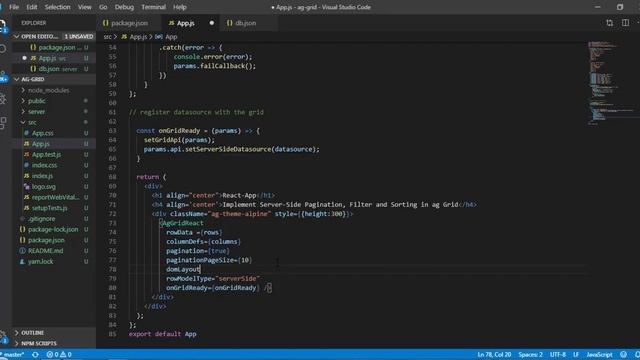Open the Extensions view in activity bar
Image resolution: width=640 pixels, height=360 pixels.
click(x=3, y=122)
